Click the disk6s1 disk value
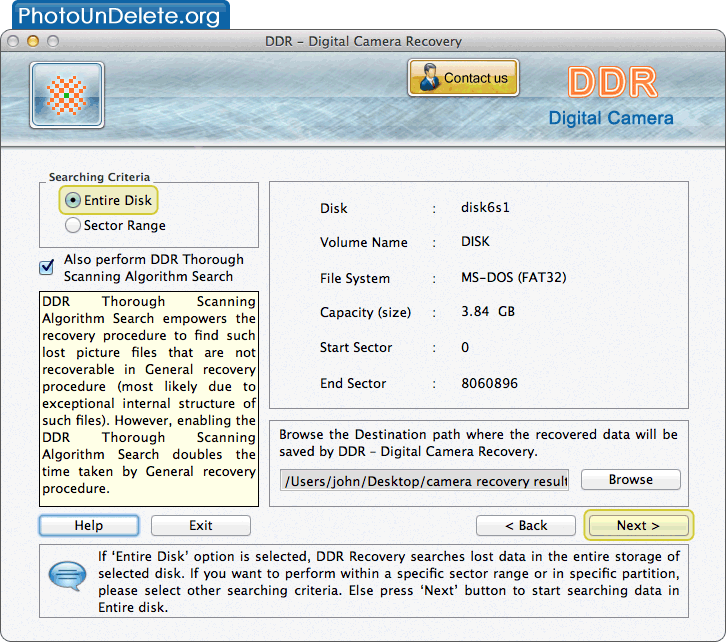Image resolution: width=726 pixels, height=642 pixels. click(x=485, y=207)
